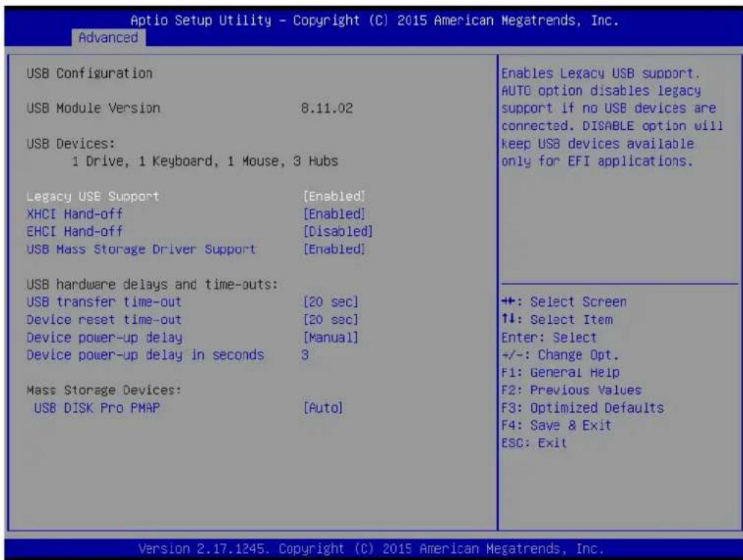743x560 pixels.
Task: Click the +/-: Change Opt. hint
Action: point(560,356)
